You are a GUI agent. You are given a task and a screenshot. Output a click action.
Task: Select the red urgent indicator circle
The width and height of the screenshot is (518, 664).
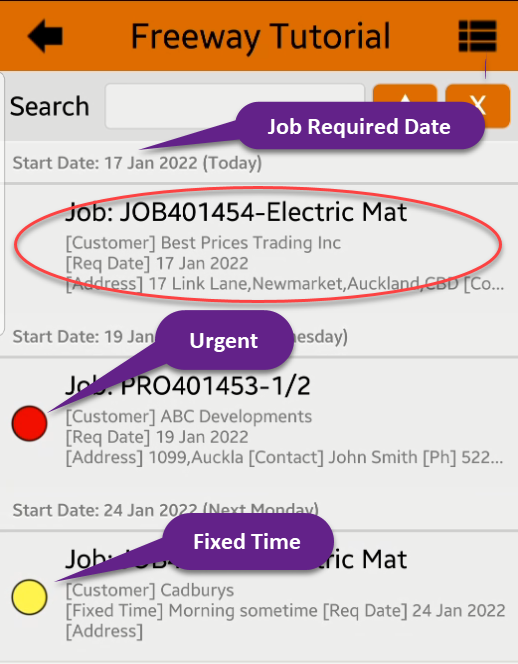(29, 423)
